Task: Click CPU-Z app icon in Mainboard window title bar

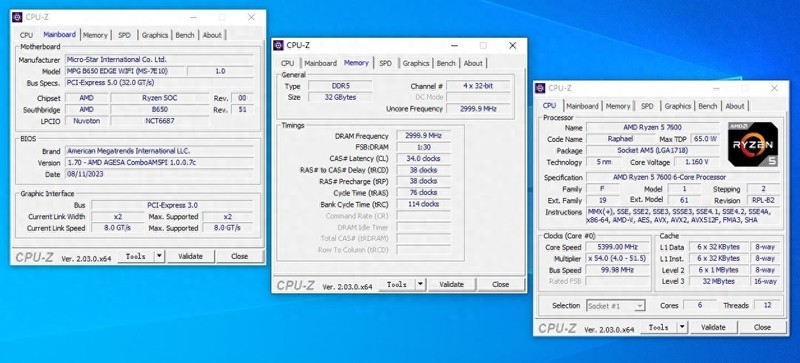Action: coord(17,17)
